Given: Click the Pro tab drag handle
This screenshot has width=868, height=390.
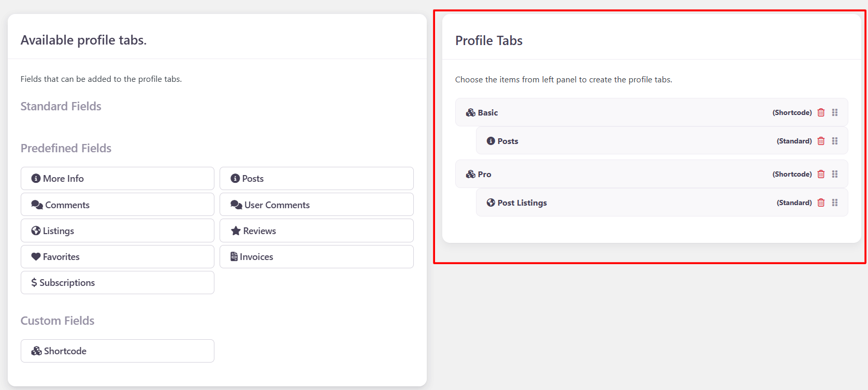Looking at the screenshot, I should (835, 174).
